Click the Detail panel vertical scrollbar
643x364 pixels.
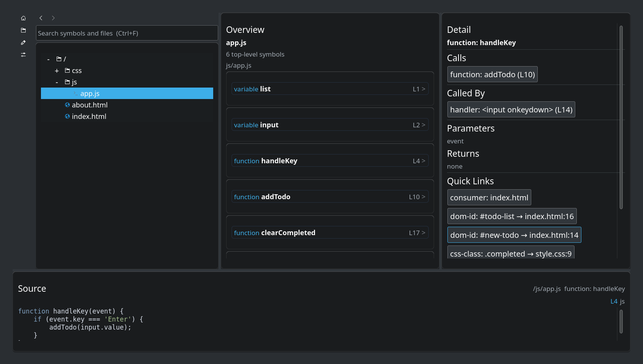621,117
